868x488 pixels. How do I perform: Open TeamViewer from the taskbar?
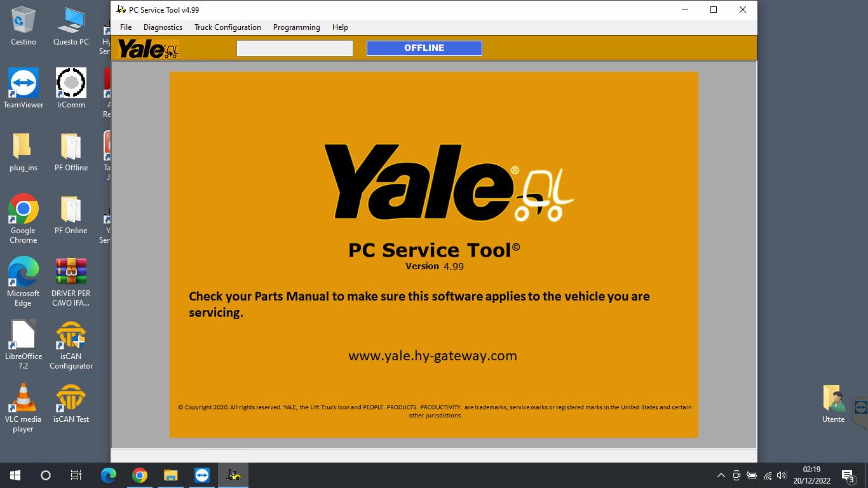[202, 475]
